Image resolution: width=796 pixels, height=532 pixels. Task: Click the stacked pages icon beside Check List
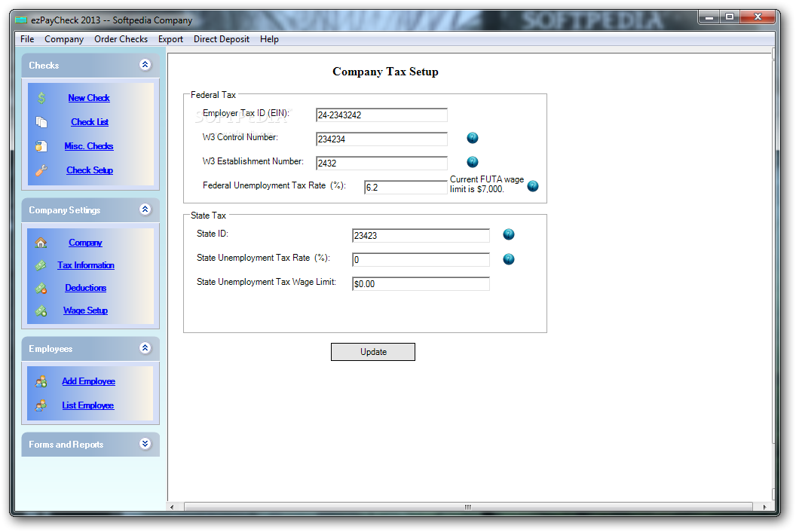point(41,122)
